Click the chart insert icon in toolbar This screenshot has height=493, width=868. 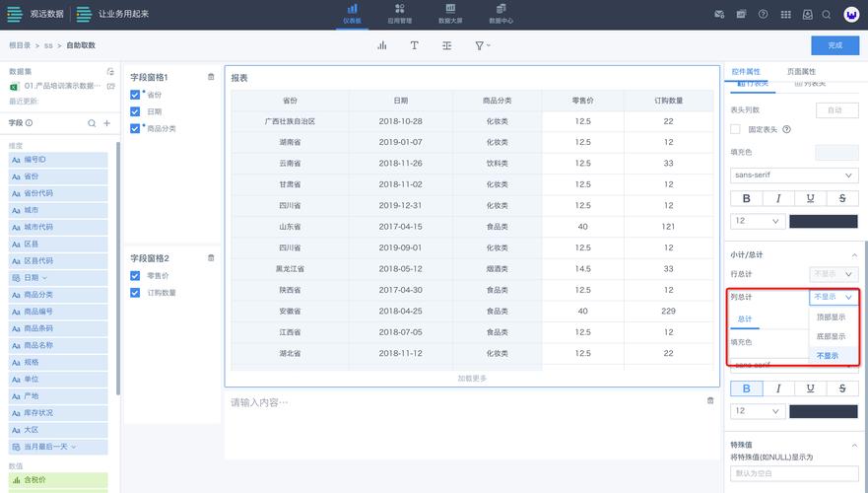pyautogui.click(x=381, y=45)
